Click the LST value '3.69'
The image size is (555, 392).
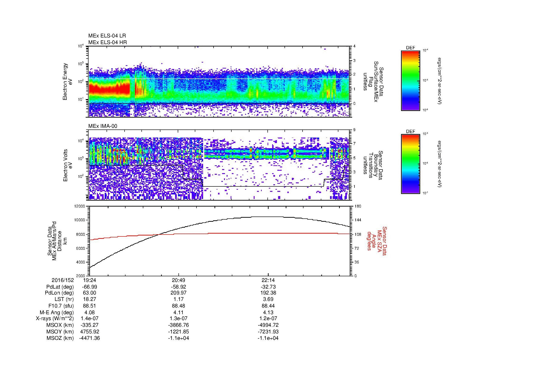[x=268, y=300]
